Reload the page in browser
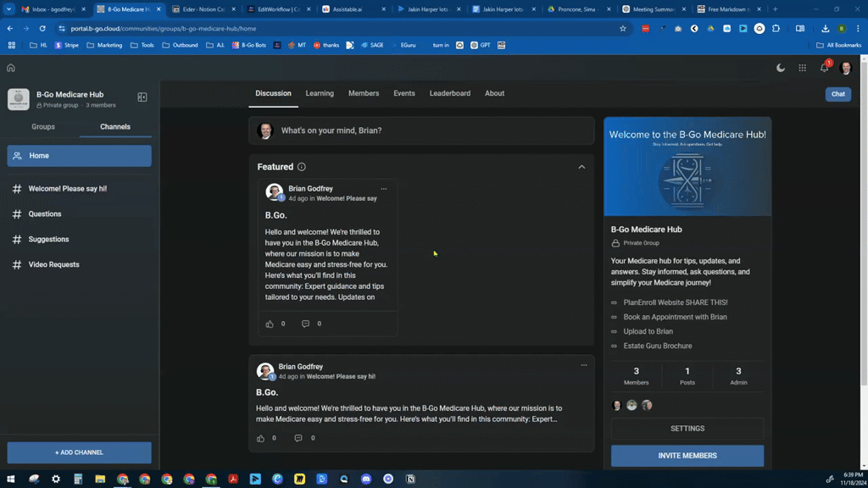 (x=42, y=28)
